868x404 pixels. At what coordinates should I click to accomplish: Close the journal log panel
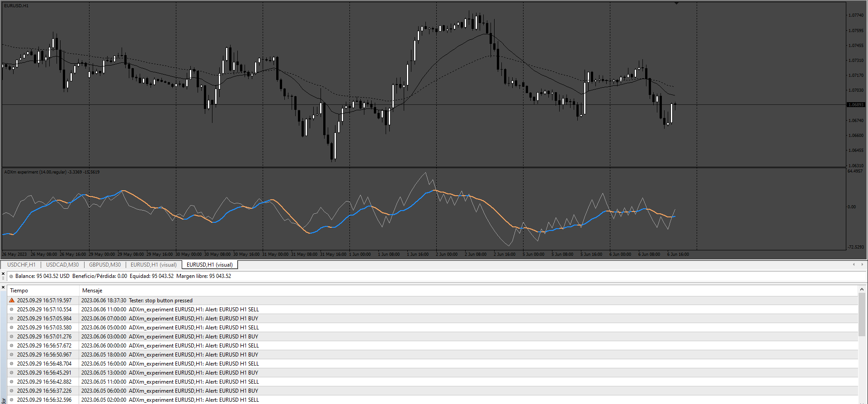(3, 287)
